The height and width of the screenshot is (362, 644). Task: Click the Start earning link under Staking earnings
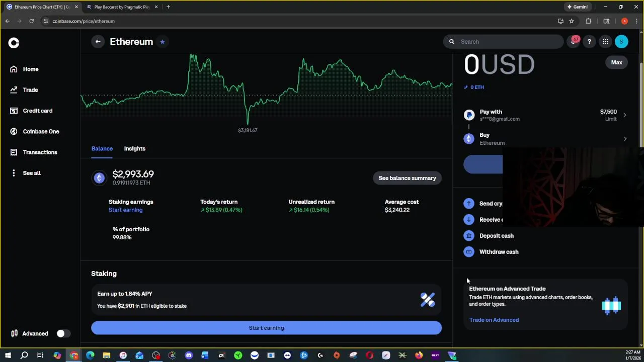tap(125, 210)
